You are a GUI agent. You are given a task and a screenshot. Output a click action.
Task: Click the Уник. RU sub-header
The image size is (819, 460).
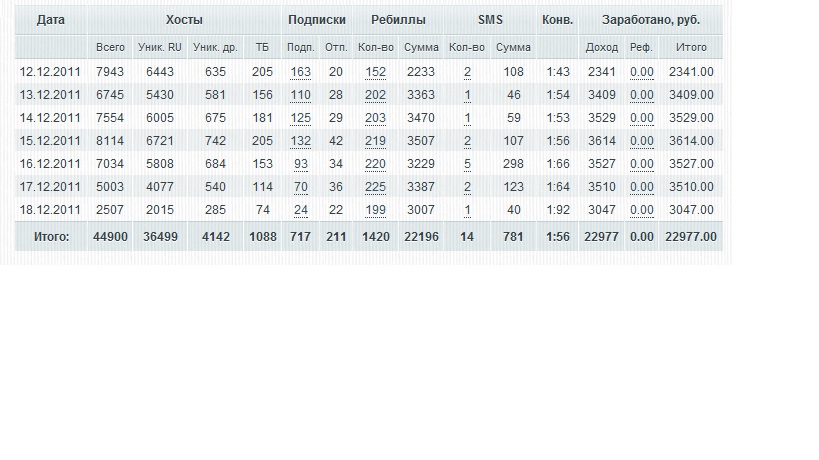click(160, 47)
